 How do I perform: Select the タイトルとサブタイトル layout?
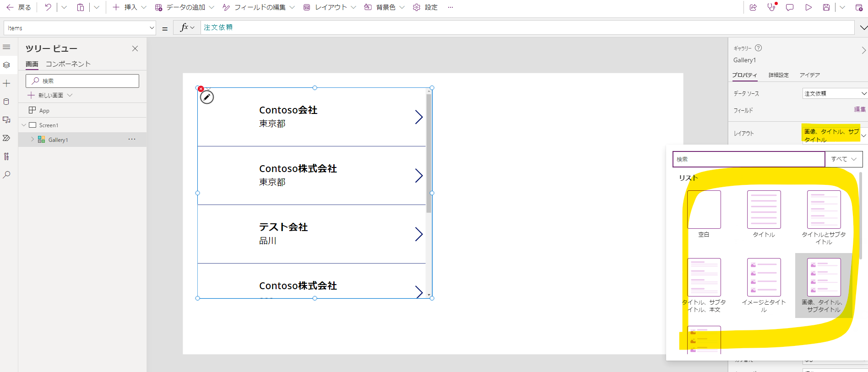(824, 217)
